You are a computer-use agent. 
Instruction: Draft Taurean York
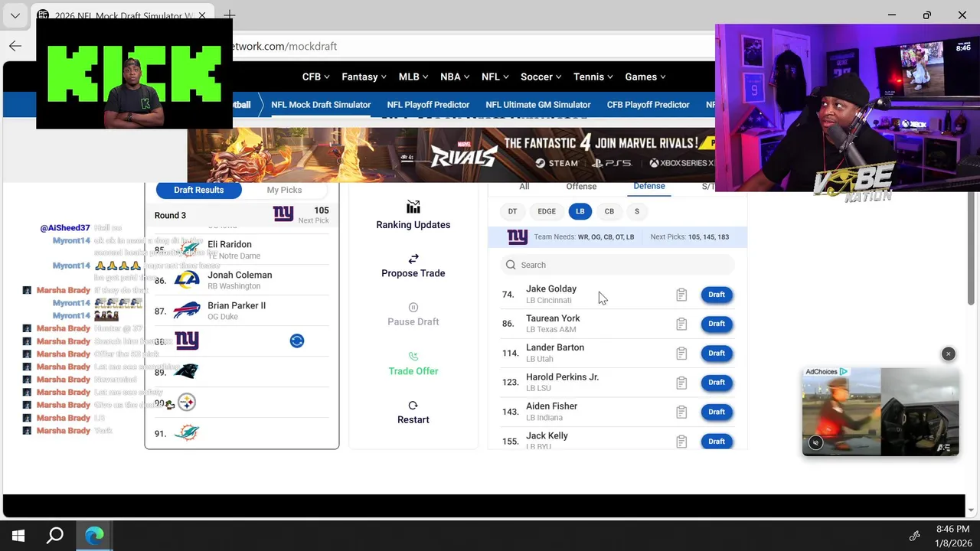(x=717, y=324)
